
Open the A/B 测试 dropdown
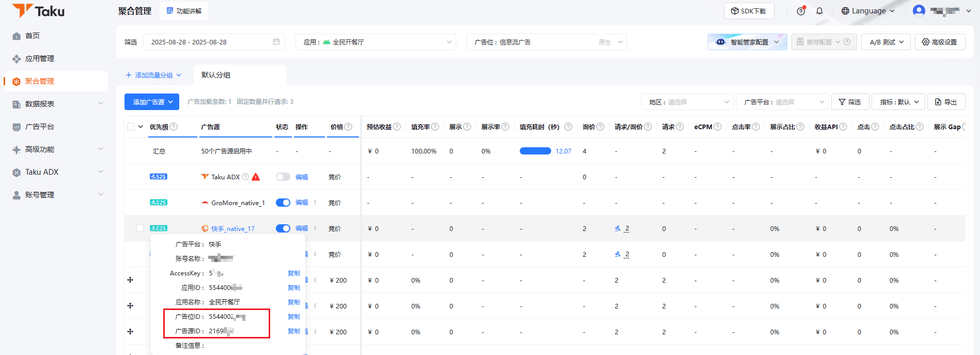[x=886, y=42]
